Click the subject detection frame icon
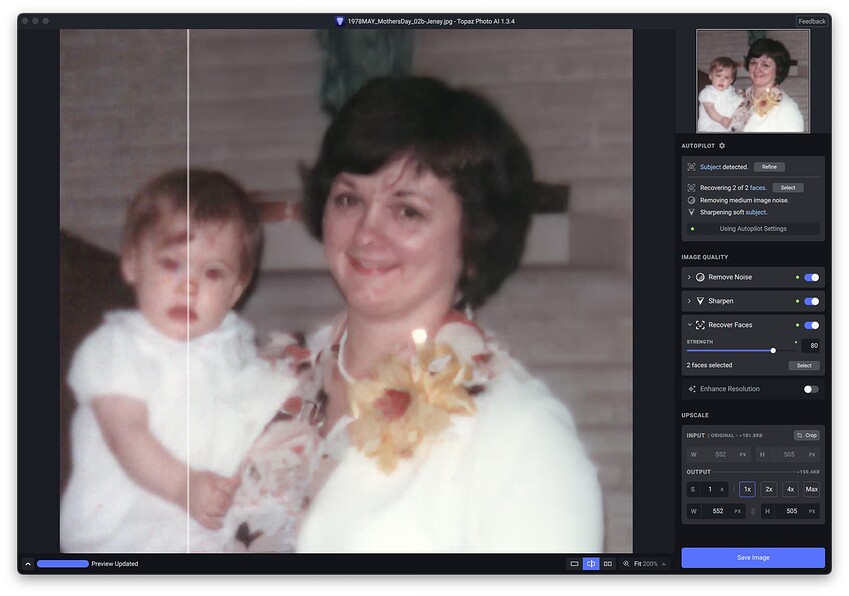The width and height of the screenshot is (849, 596). click(691, 167)
